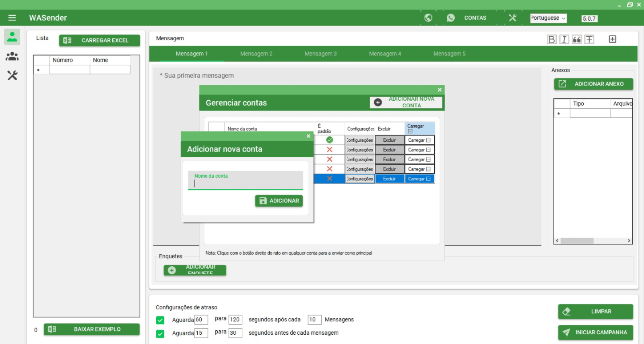Open the group contacts sidebar icon
This screenshot has height=344, width=644.
coord(12,56)
